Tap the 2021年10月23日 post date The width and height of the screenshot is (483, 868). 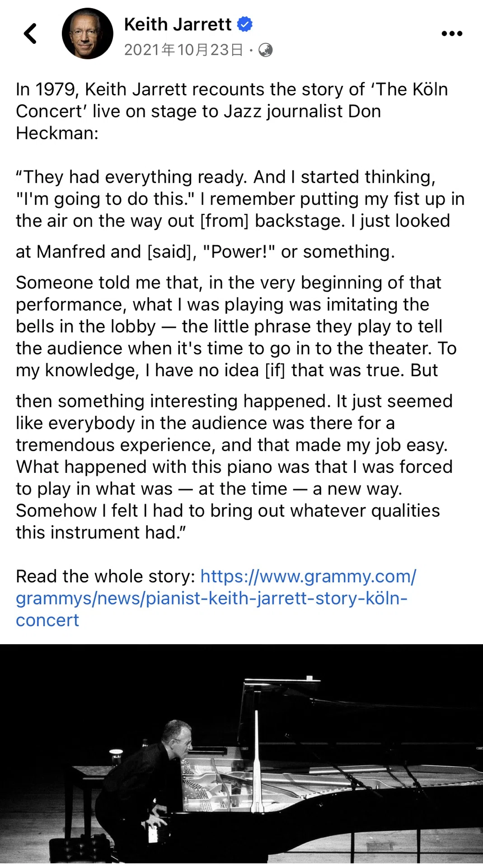(184, 50)
